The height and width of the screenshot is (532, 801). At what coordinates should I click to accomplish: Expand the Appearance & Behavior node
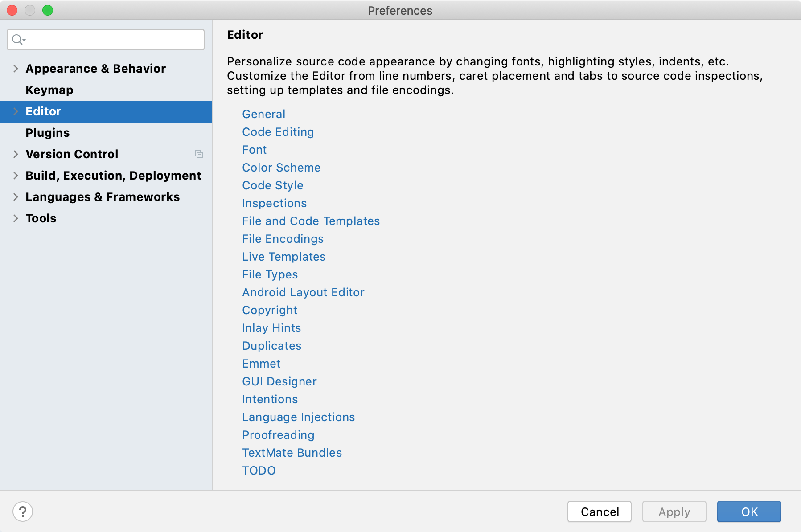[16, 69]
